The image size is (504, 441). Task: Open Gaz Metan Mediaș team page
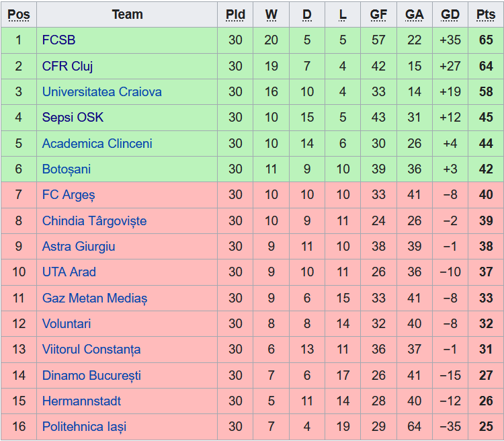[95, 298]
